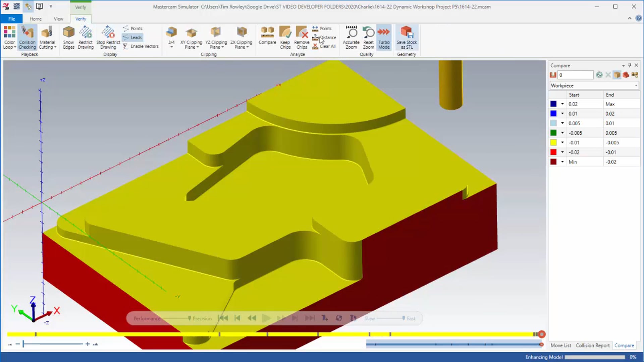Click the dark blue 0.02 color swatch
Image resolution: width=644 pixels, height=362 pixels.
pyautogui.click(x=553, y=104)
